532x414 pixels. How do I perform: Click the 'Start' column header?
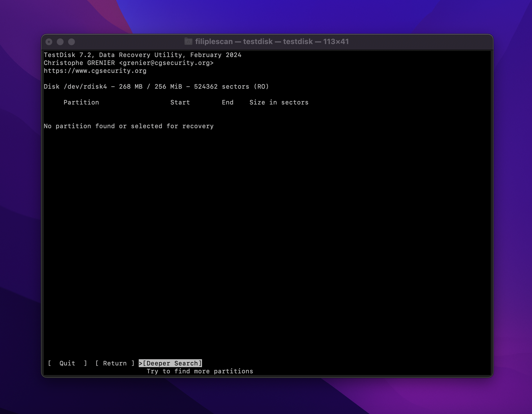(x=180, y=103)
